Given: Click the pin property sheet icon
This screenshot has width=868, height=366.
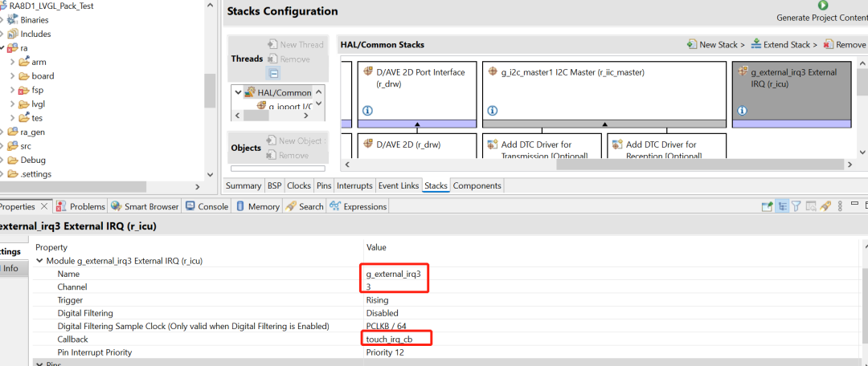Looking at the screenshot, I should (x=825, y=206).
